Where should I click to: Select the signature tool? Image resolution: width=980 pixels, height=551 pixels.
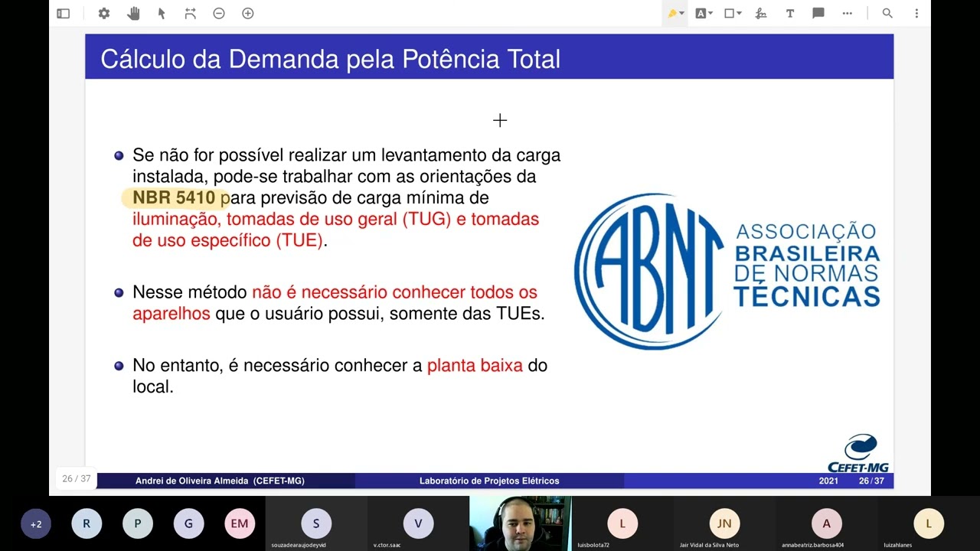click(761, 13)
